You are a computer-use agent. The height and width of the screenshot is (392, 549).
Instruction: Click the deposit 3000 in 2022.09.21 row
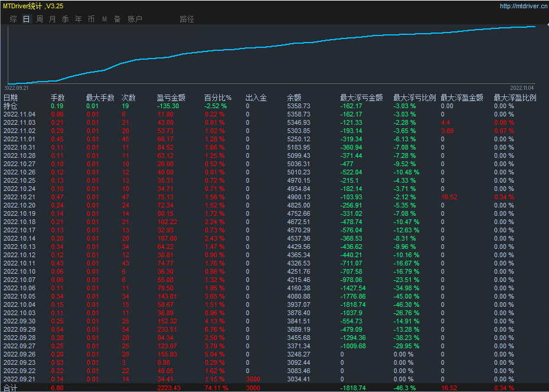point(253,379)
